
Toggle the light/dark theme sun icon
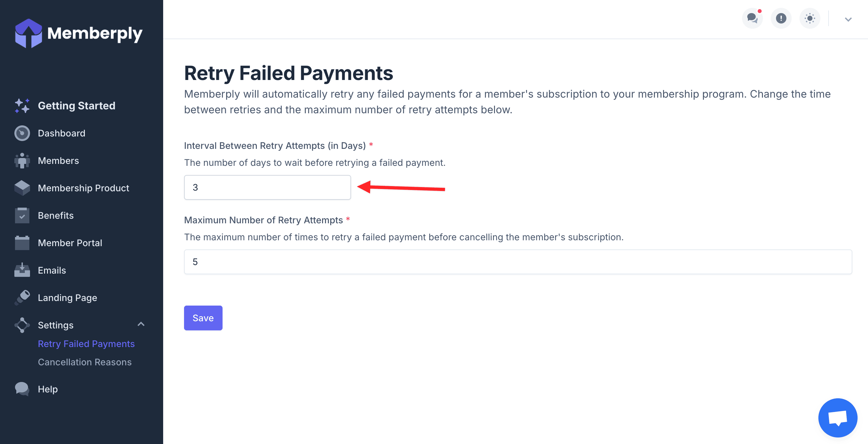[x=809, y=18]
